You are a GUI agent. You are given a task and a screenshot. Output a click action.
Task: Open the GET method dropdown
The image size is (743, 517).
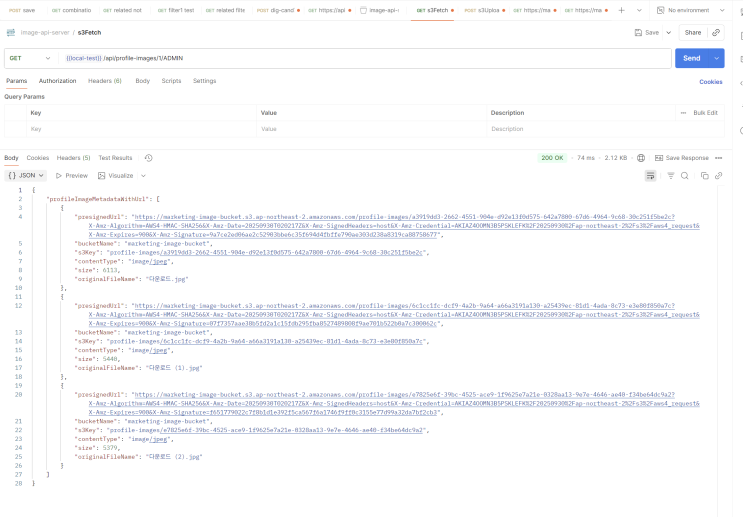[x=29, y=58]
